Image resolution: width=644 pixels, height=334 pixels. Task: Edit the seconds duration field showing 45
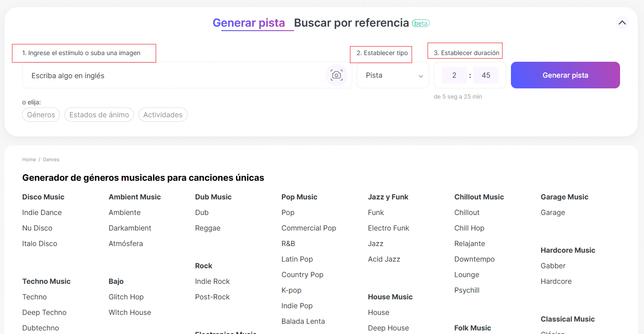[486, 75]
